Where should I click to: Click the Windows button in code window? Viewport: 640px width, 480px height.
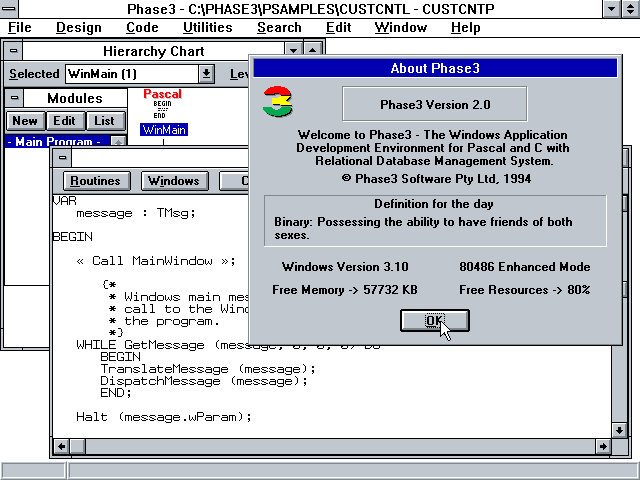[174, 181]
